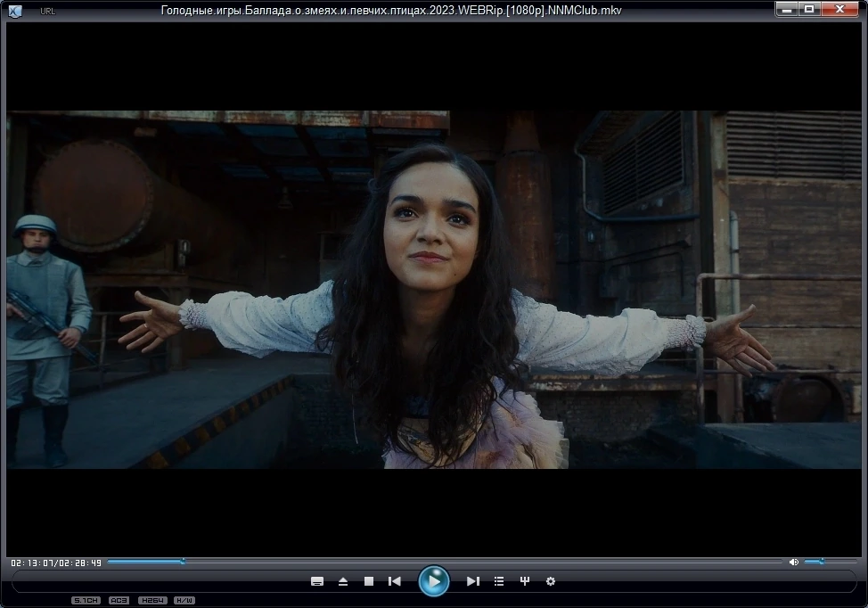Minimize the player window

pyautogui.click(x=787, y=10)
